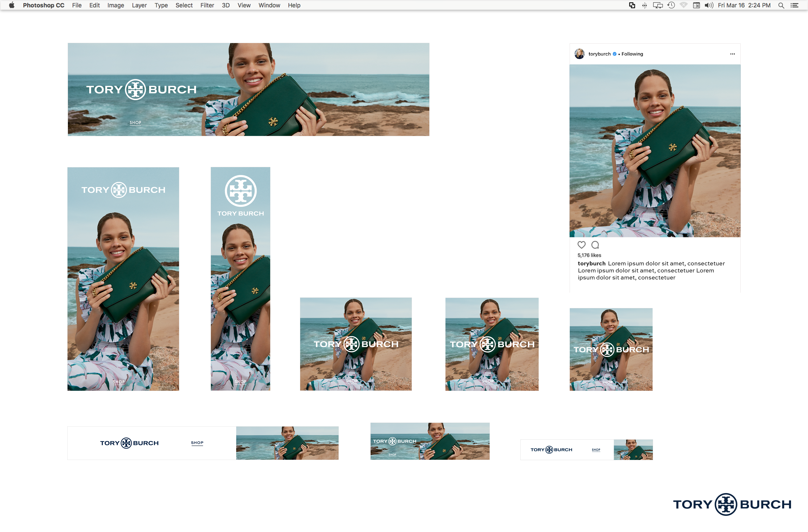The image size is (808, 532).
Task: Click the comment bubble icon
Action: (x=595, y=245)
